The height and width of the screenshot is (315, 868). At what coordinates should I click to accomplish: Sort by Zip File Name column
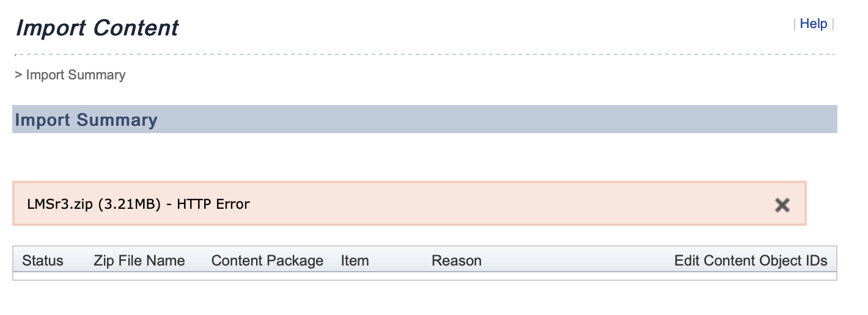click(x=139, y=261)
